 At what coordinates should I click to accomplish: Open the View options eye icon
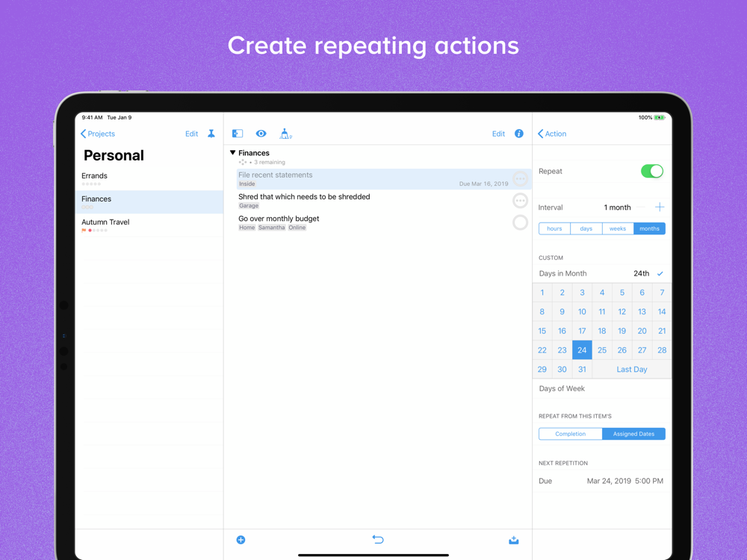pos(261,134)
